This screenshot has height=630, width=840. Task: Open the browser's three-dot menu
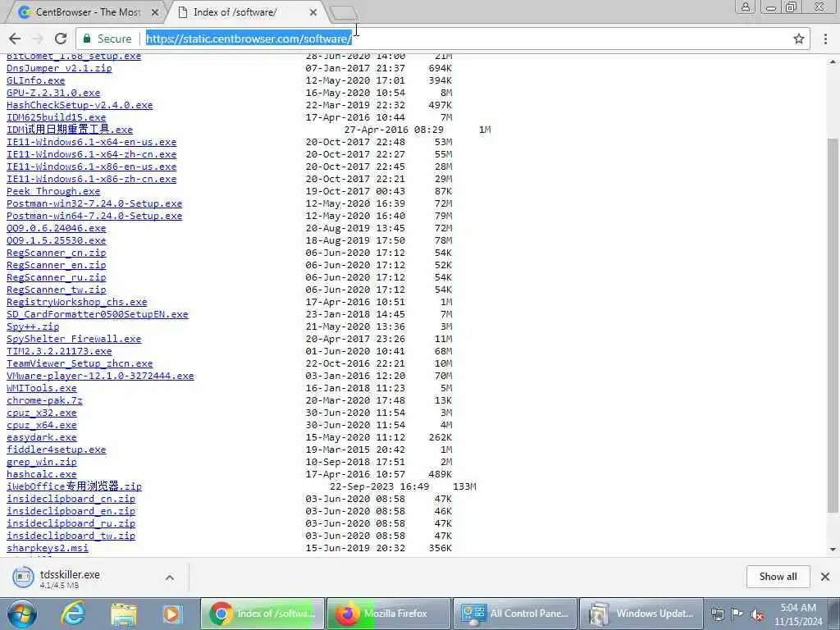[825, 39]
